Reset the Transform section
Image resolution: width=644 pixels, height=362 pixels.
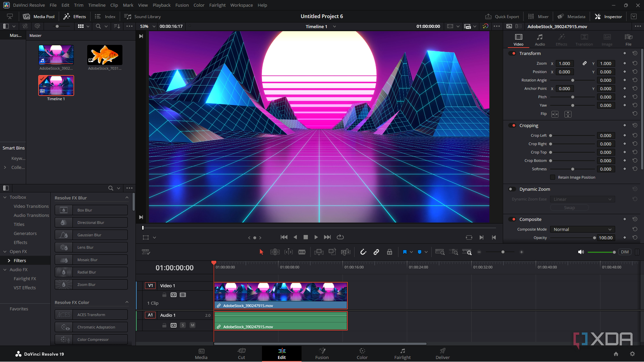[x=635, y=53]
